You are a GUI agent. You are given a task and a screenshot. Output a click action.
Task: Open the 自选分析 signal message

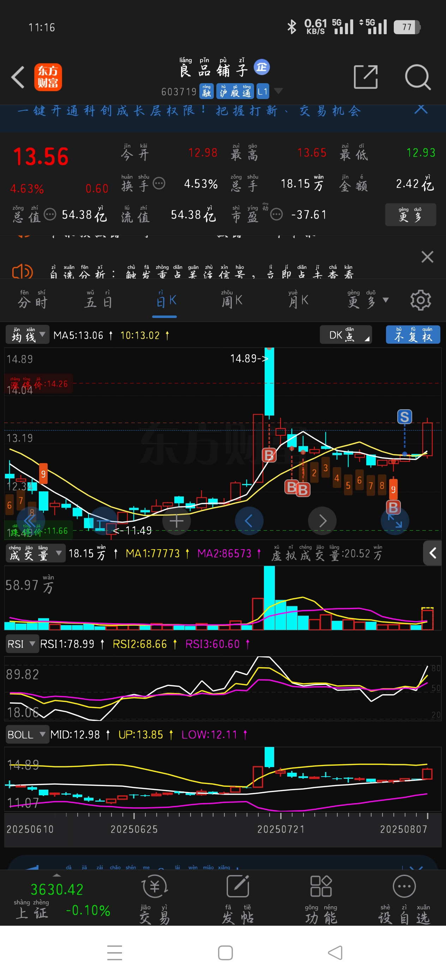tap(202, 272)
